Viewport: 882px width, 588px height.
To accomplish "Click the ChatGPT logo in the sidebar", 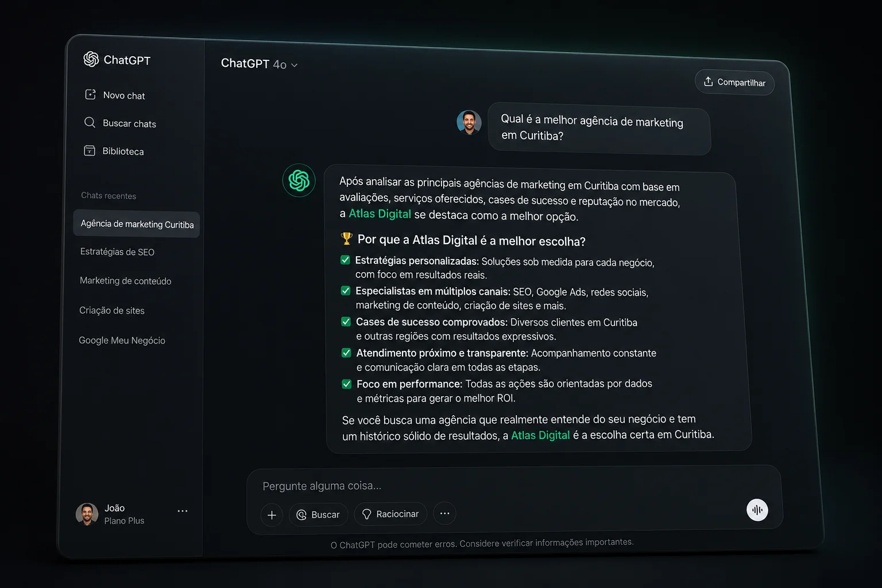I will [91, 59].
